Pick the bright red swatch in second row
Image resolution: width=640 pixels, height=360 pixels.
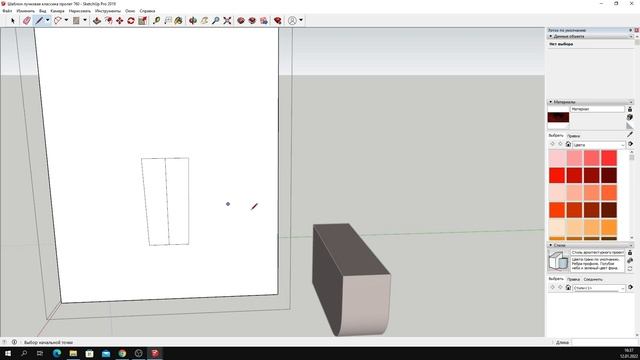coord(557,175)
